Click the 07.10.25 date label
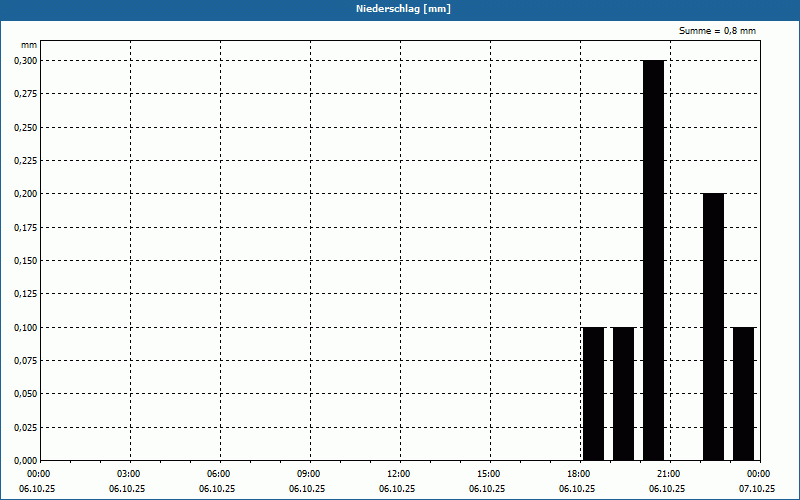The image size is (800, 500). click(757, 489)
